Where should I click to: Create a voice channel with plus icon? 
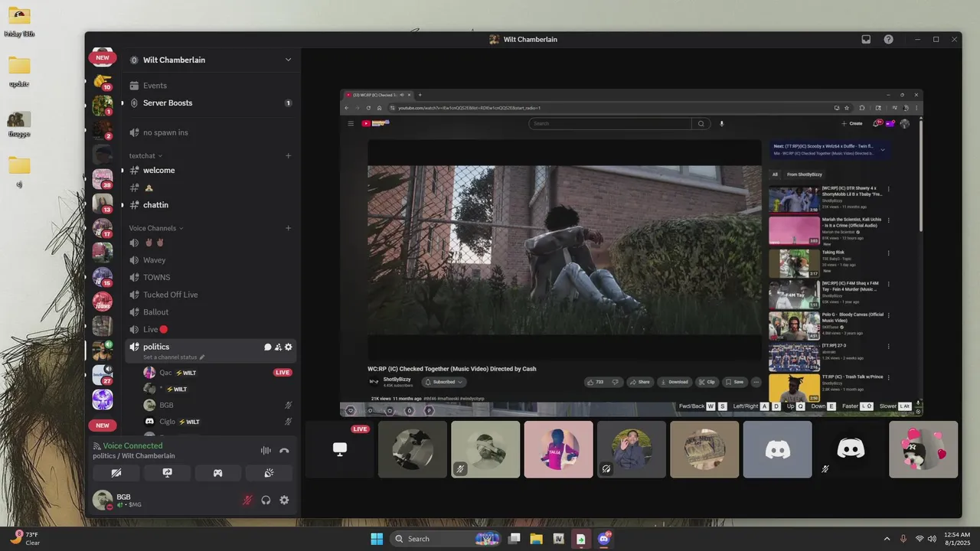click(289, 228)
